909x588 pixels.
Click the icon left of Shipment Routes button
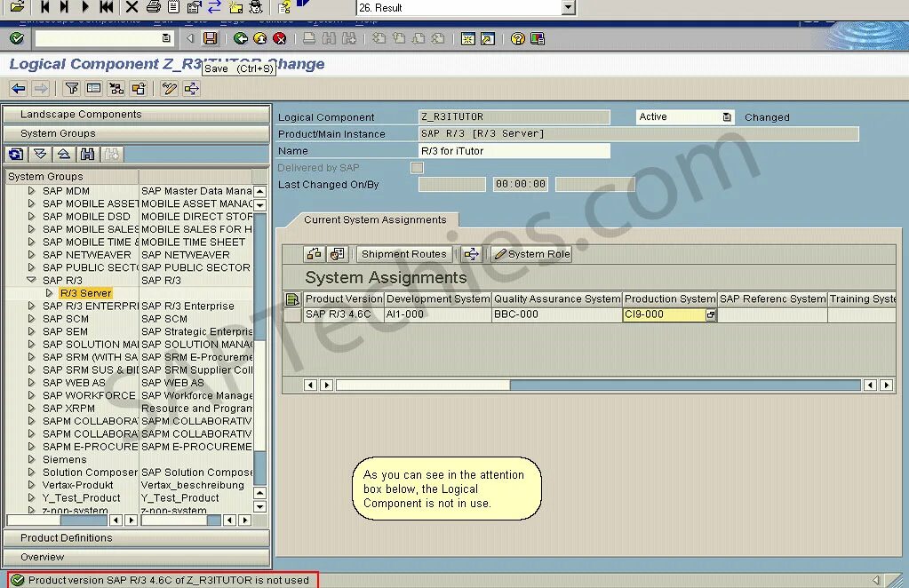[x=337, y=254]
